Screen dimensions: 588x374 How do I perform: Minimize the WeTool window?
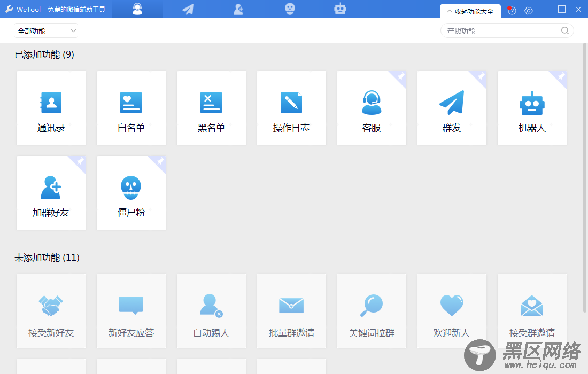click(546, 10)
